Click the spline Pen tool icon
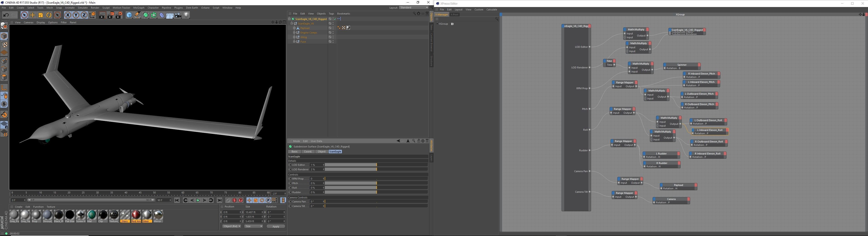 pyautogui.click(x=137, y=15)
